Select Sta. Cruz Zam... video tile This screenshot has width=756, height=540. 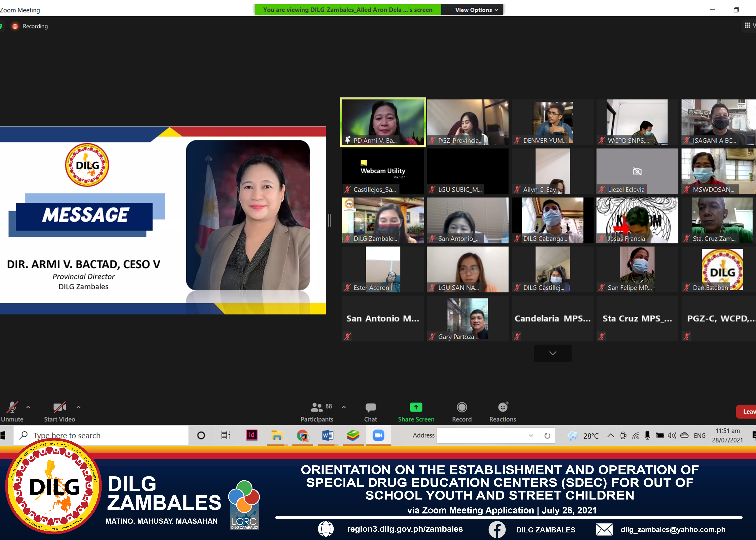pyautogui.click(x=718, y=221)
